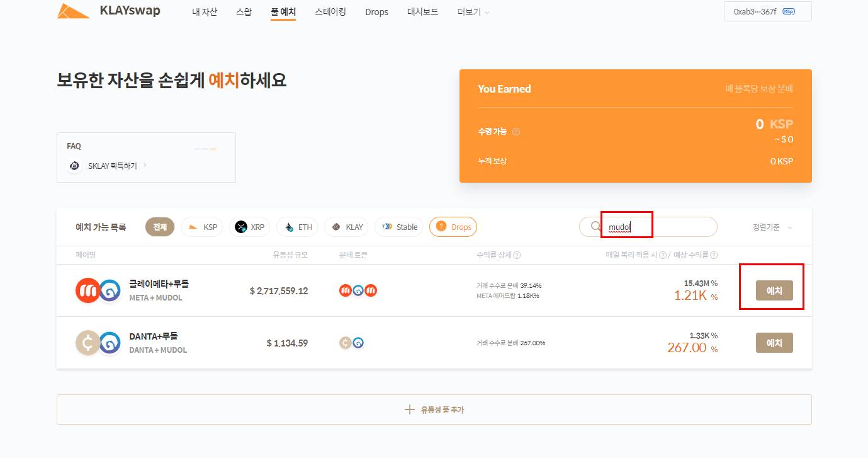
Task: Click the help icon after 예상 수익률
Action: [714, 255]
